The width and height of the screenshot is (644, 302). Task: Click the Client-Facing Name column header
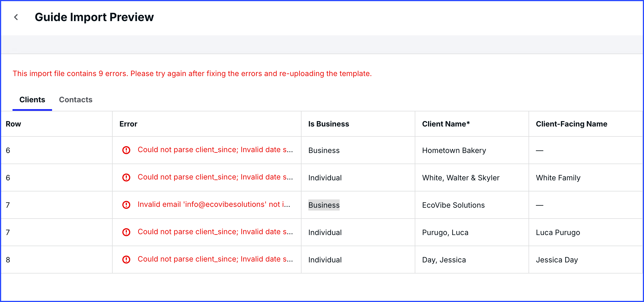[571, 124]
